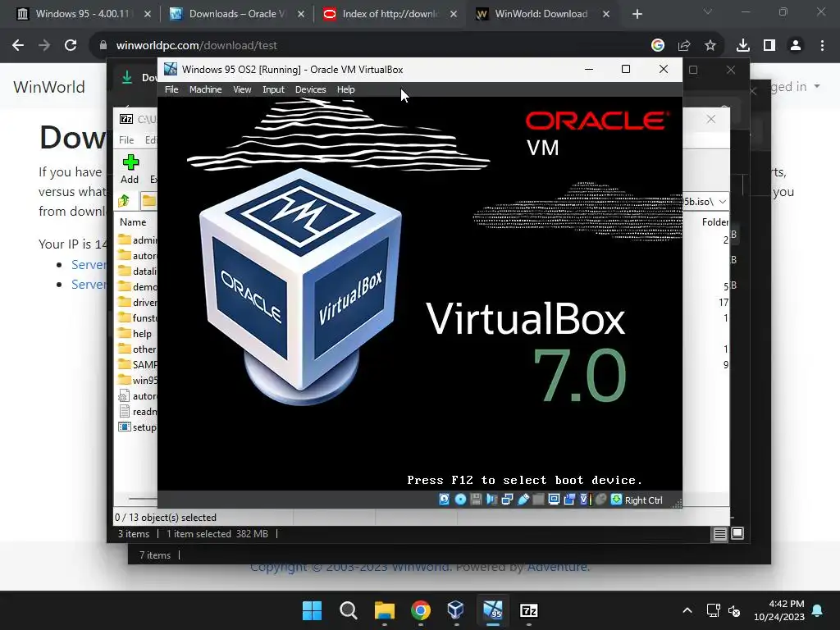Screen dimensions: 840x630
Task: Expand the 7-Zip path dropdown ending in 5b.iso
Action: pyautogui.click(x=723, y=202)
